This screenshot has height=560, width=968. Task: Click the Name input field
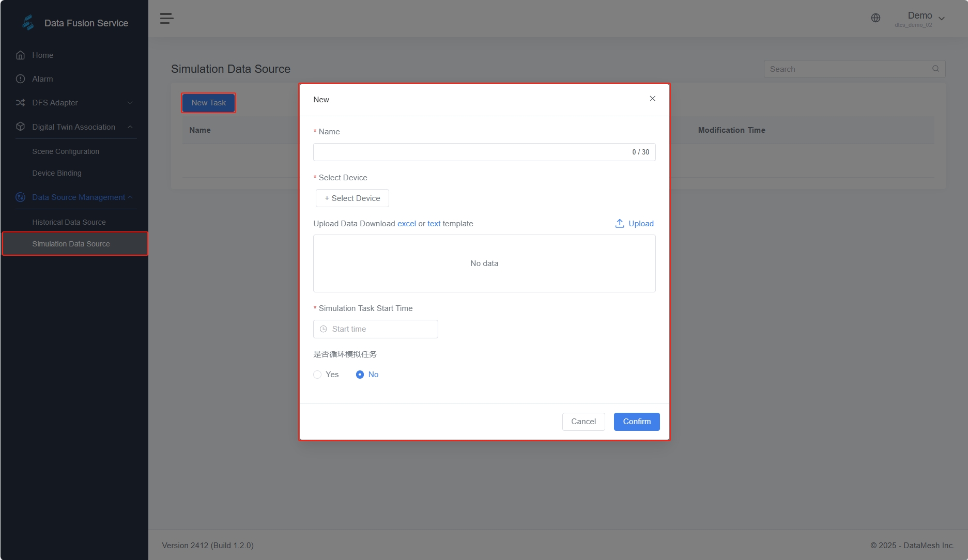(x=470, y=152)
